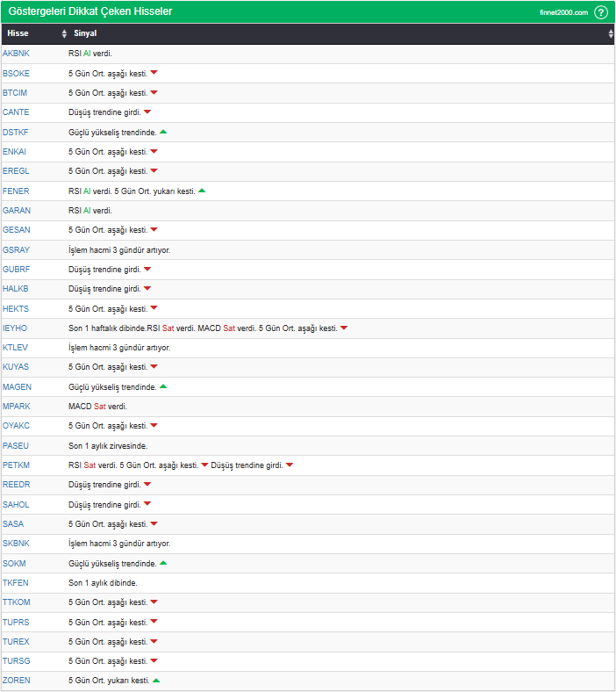Click green up arrow in ZOREN row

click(x=156, y=681)
